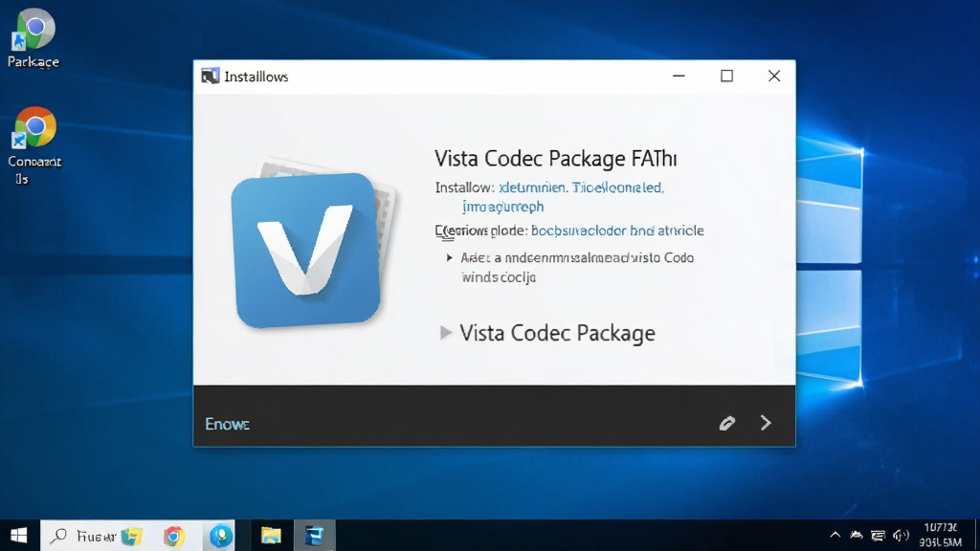Click the large blue V codec logo
Screen dimensions: 980x551
tap(306, 250)
